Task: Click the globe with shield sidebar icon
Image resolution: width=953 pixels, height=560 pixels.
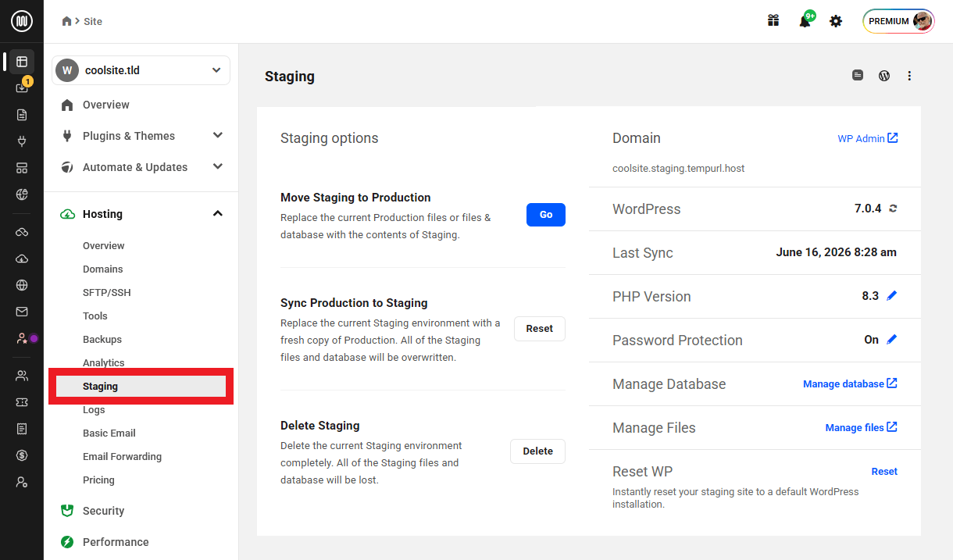Action: (22, 194)
